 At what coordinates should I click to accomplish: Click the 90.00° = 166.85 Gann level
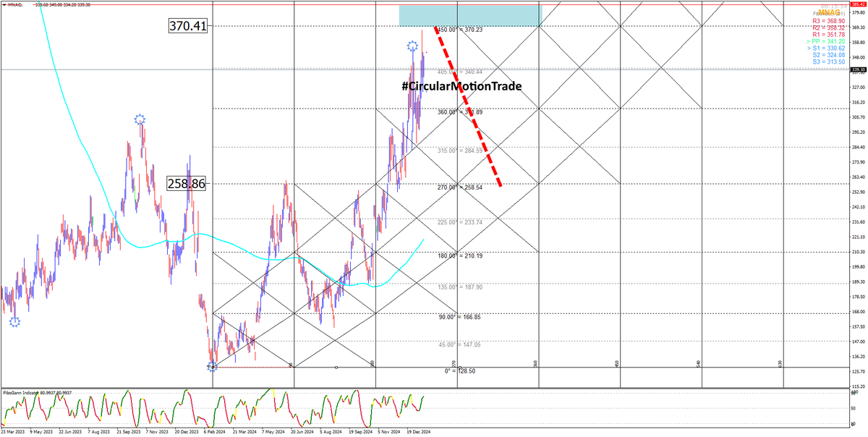click(460, 317)
